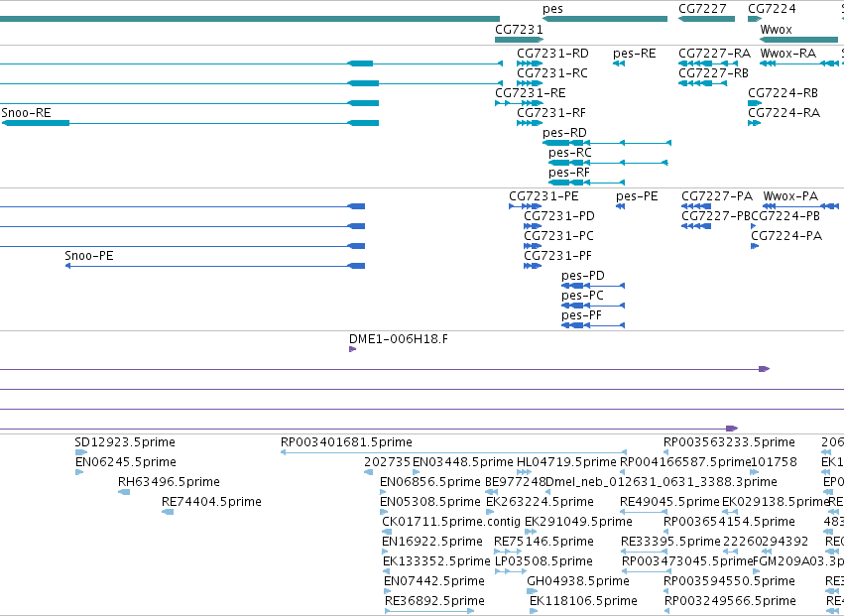Select transcript label pes-RF
Screen dimensions: 844x616
569,173
